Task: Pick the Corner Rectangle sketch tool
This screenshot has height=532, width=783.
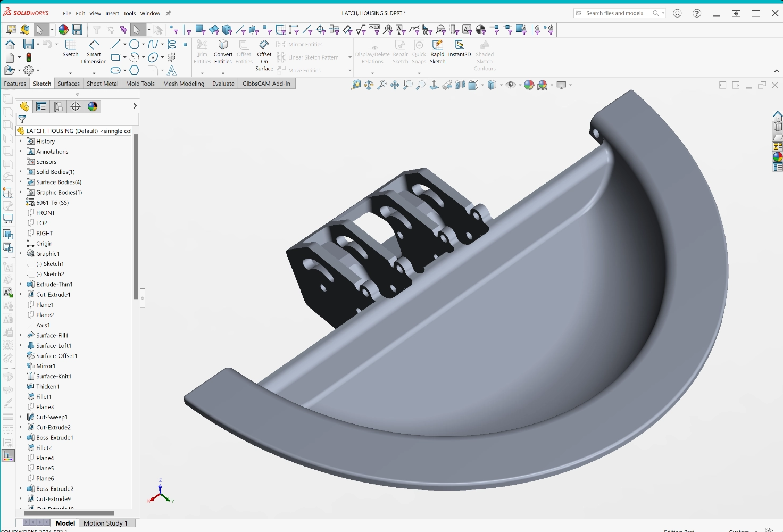Action: coord(115,57)
